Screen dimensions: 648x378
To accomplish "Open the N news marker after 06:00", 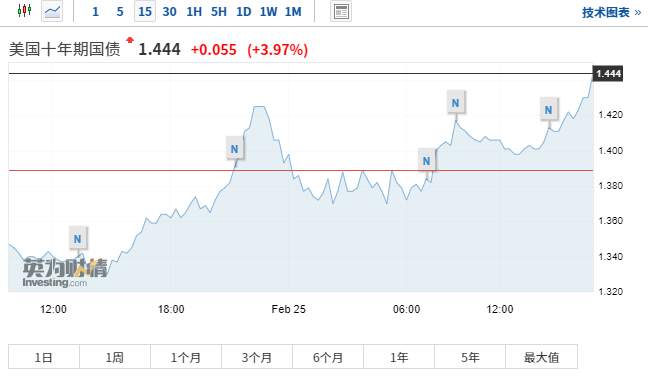I will tap(426, 161).
